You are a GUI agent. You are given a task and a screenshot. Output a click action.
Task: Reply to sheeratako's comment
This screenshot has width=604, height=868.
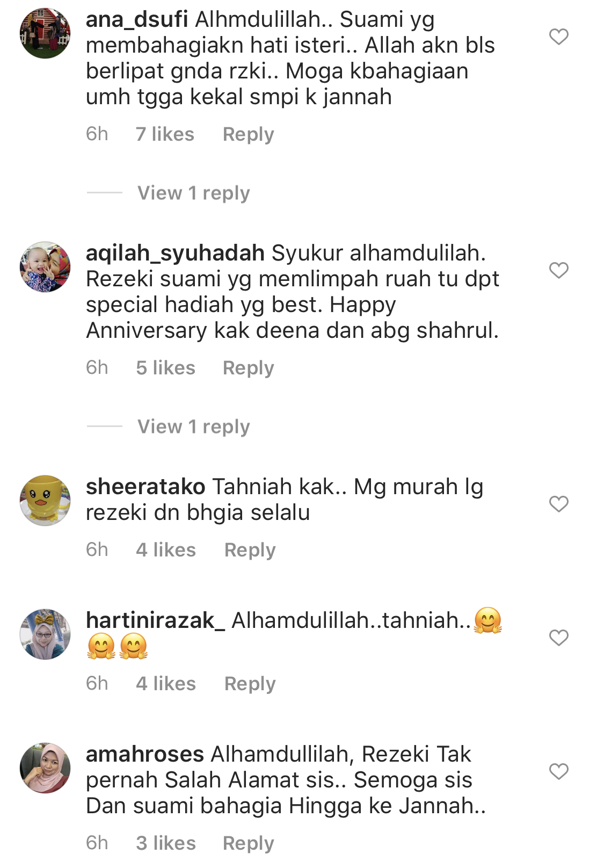click(250, 550)
